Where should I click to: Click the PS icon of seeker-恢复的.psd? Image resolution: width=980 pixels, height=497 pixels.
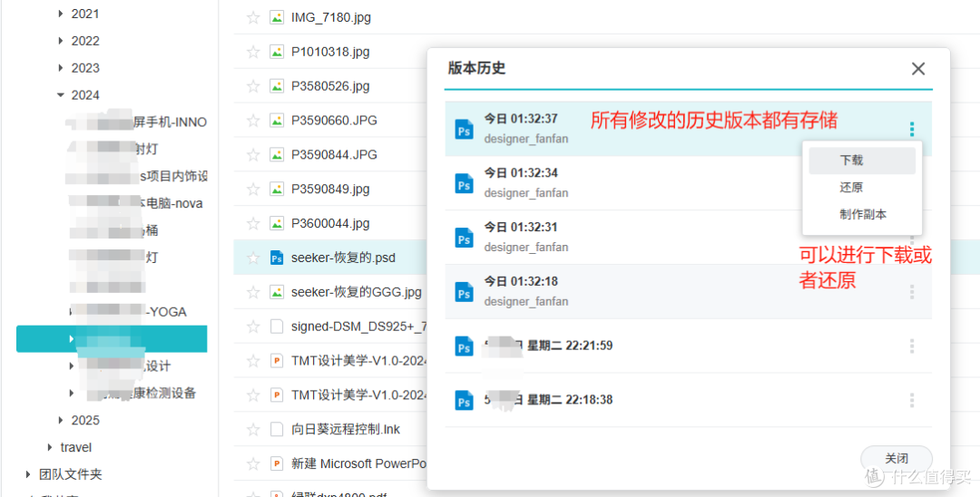point(276,258)
